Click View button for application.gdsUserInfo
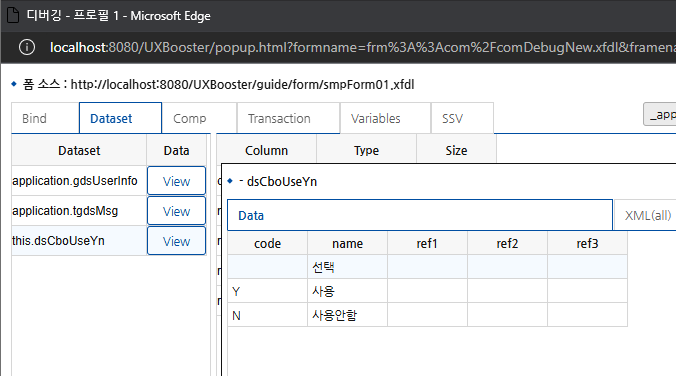 [x=176, y=181]
